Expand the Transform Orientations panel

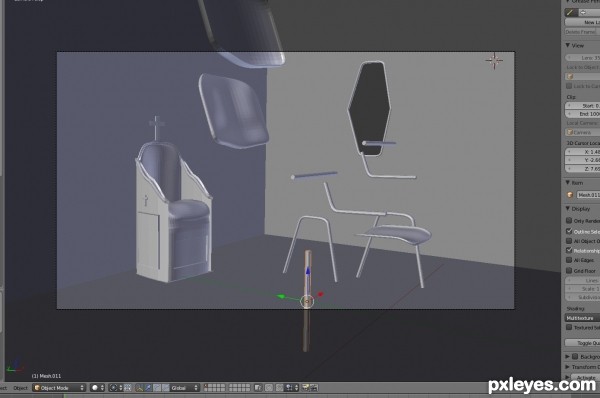click(x=568, y=367)
